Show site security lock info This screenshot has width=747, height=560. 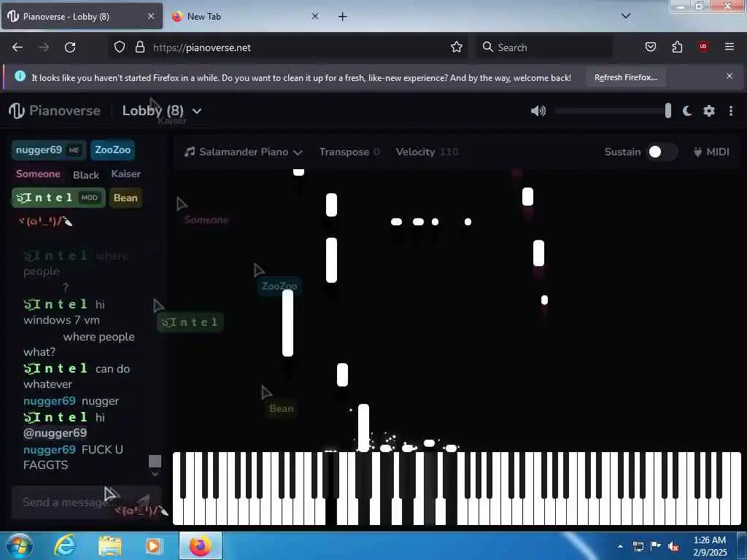tap(139, 47)
